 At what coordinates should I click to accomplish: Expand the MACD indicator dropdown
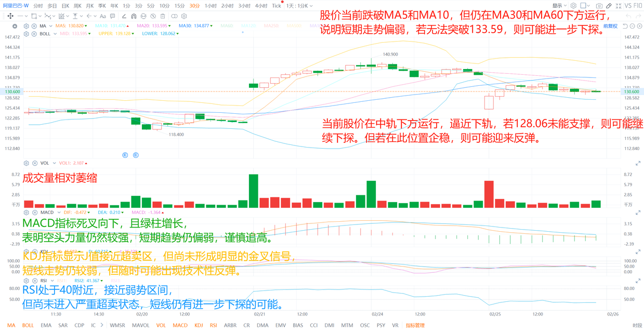coord(59,213)
